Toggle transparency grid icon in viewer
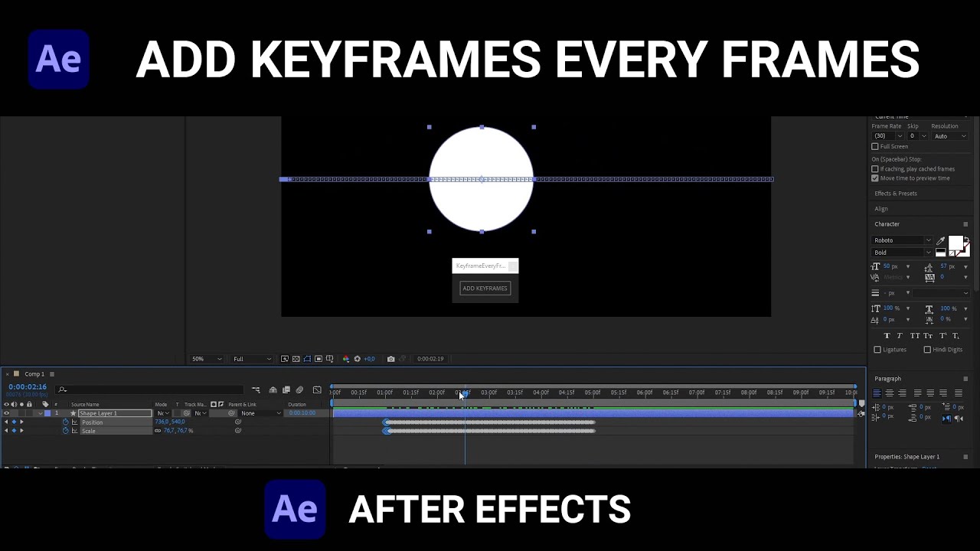This screenshot has height=551, width=980. pos(296,358)
